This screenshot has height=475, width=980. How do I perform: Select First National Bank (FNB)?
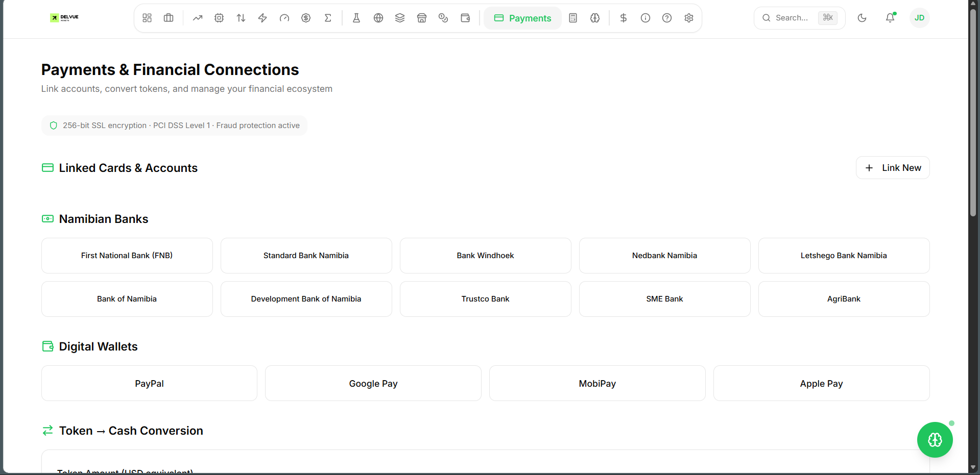click(x=127, y=256)
